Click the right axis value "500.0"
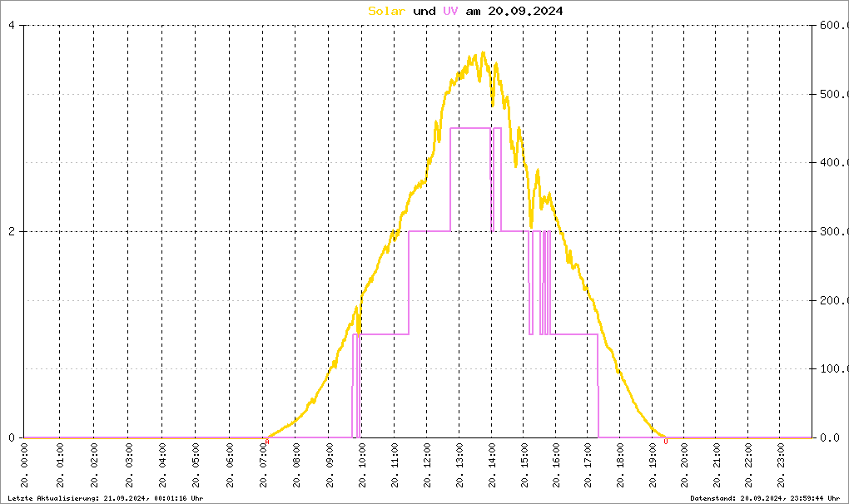The height and width of the screenshot is (504, 849). coord(834,94)
